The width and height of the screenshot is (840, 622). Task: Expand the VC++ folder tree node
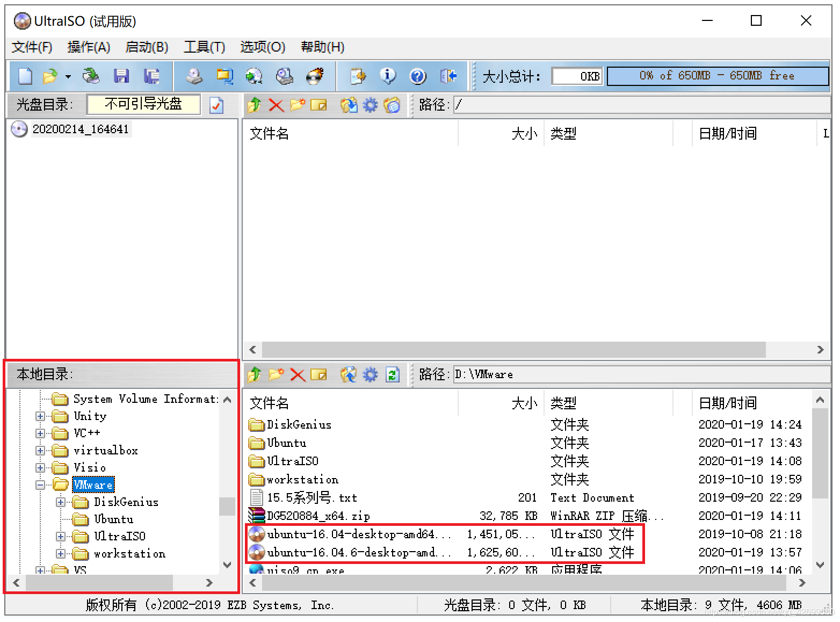[x=40, y=433]
